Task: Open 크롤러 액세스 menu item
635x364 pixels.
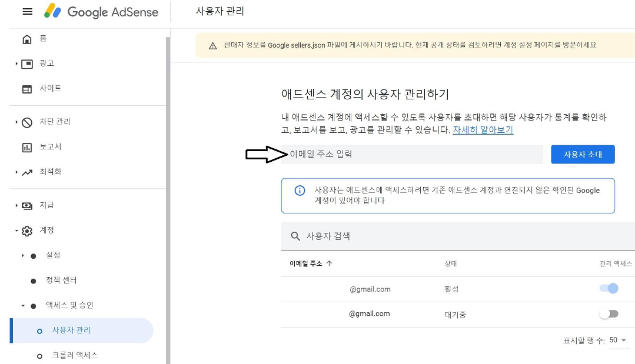Action: [x=75, y=355]
